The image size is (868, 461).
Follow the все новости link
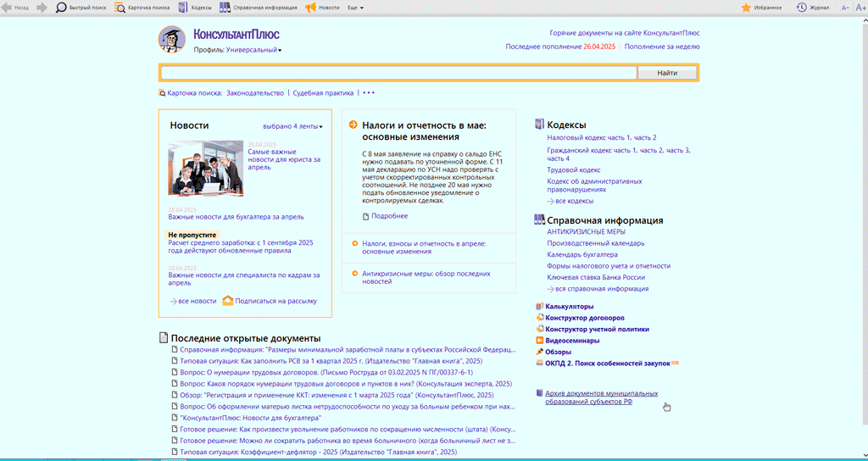198,301
